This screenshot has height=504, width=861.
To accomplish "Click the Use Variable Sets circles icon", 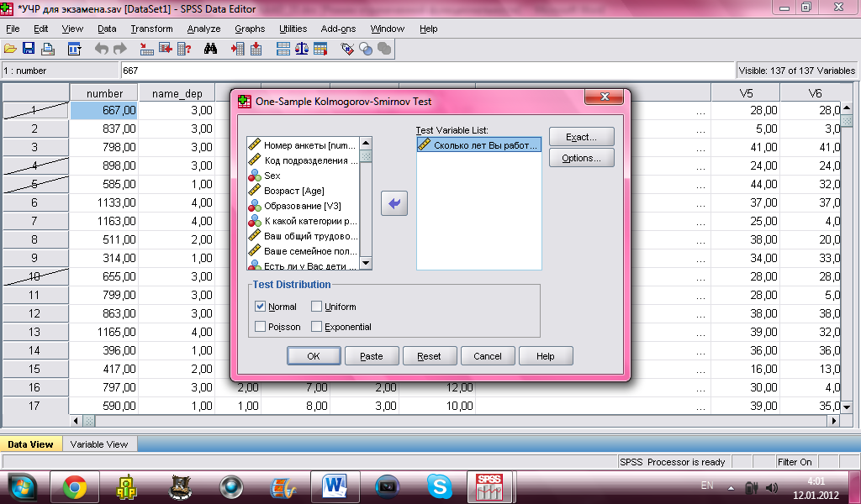I will (x=366, y=50).
